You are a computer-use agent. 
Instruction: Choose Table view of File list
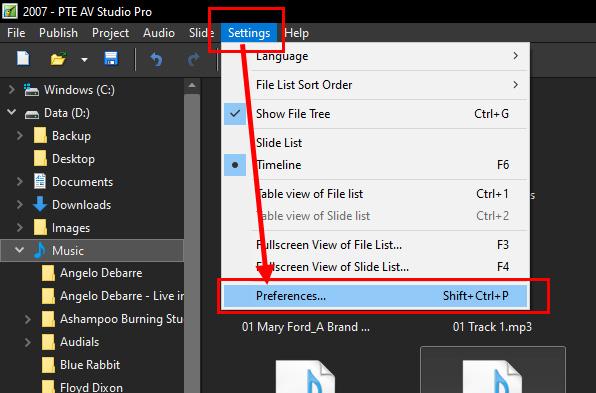(x=376, y=194)
